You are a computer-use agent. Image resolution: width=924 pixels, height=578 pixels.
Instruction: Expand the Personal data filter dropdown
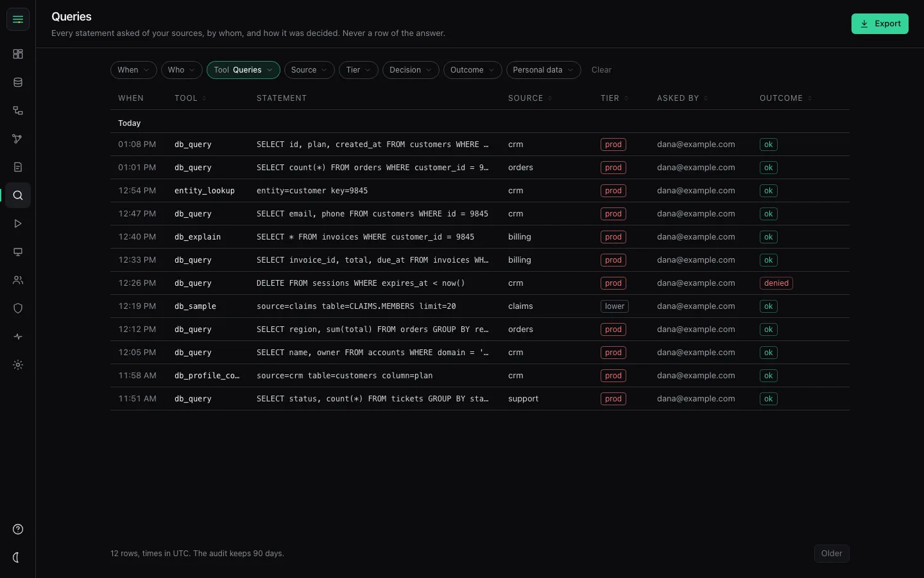click(x=543, y=70)
